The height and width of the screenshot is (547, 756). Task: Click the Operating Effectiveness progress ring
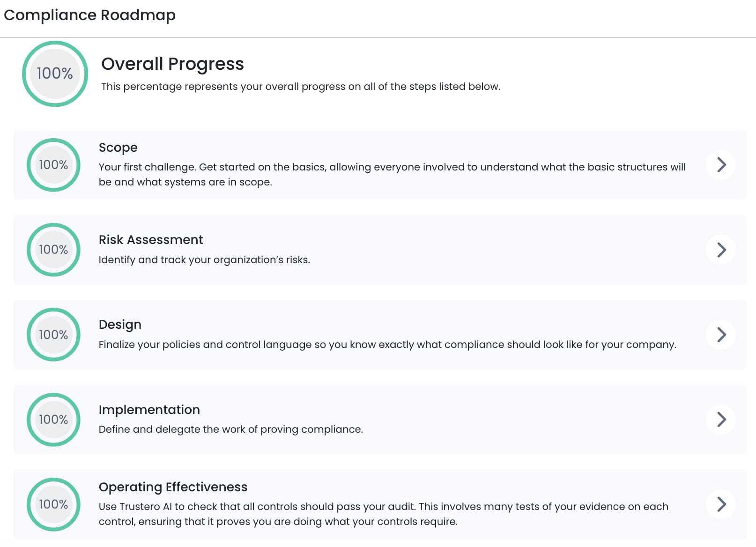53,504
